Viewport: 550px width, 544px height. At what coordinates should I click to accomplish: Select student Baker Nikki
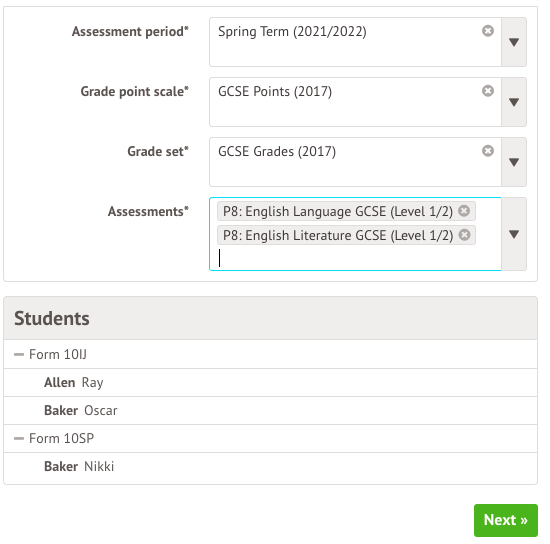(x=270, y=466)
